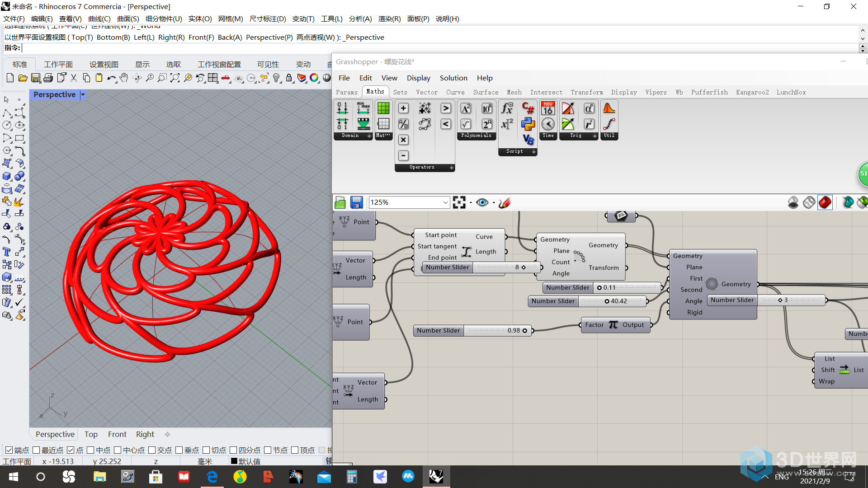Expand the Domain component group
868x488 pixels.
pos(369,136)
